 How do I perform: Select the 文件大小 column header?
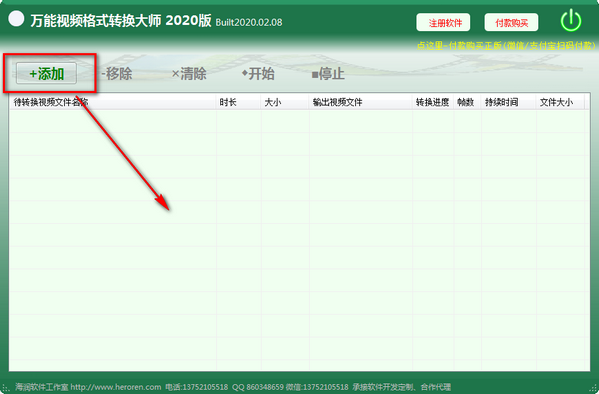coord(560,102)
